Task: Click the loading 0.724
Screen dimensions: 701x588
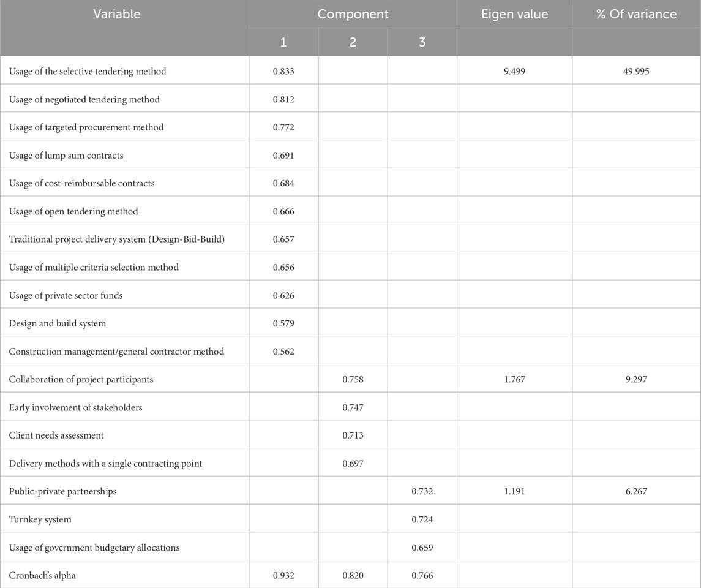Action: point(422,519)
